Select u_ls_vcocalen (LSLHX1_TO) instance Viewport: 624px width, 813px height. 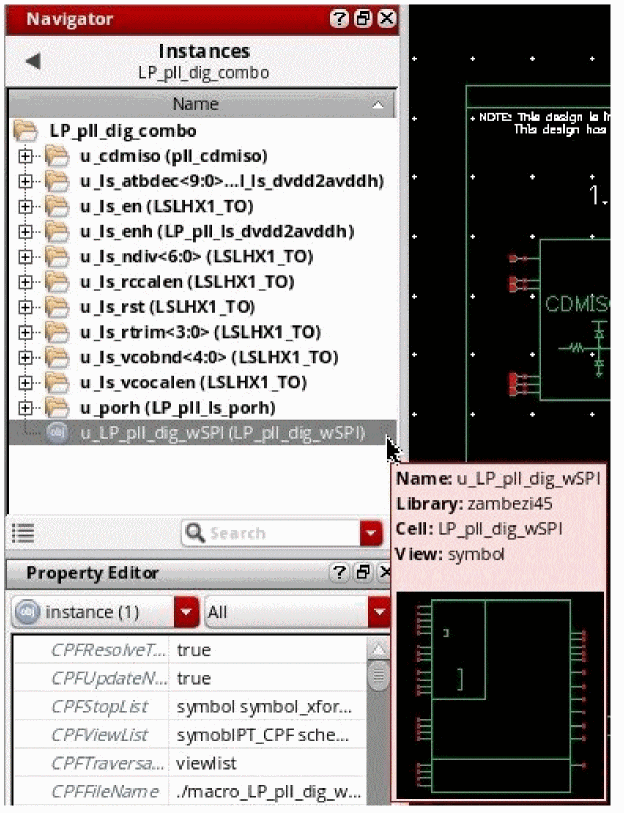click(x=193, y=383)
